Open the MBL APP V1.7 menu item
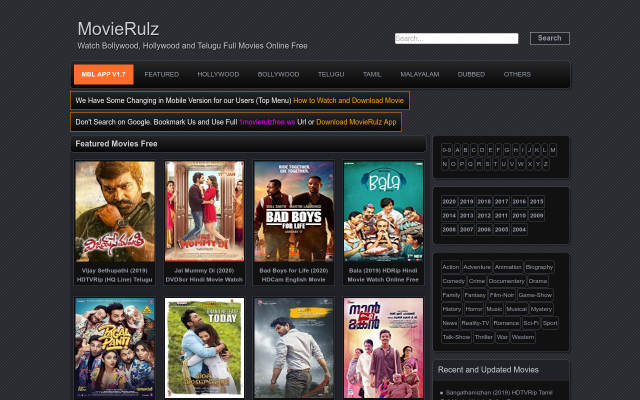The width and height of the screenshot is (640, 400). point(104,74)
